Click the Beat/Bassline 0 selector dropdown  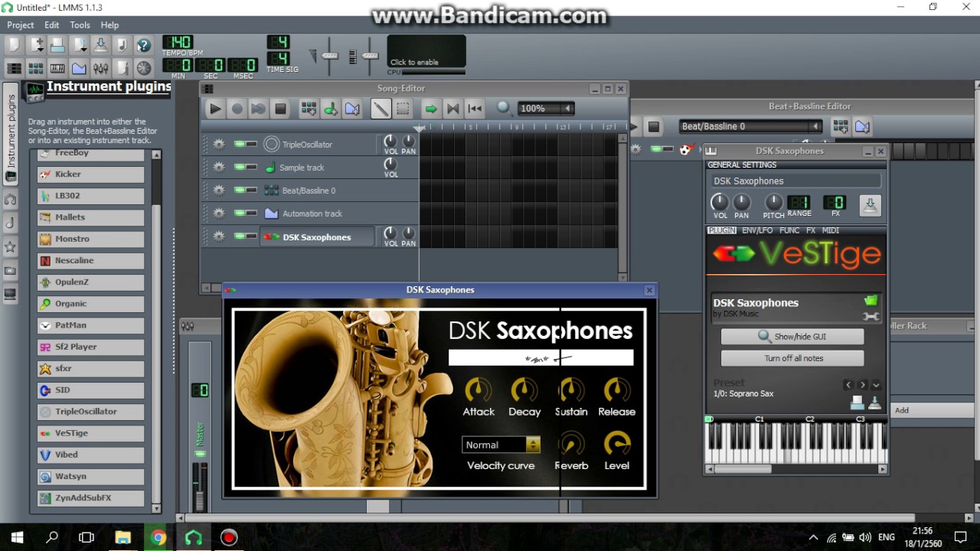(750, 126)
